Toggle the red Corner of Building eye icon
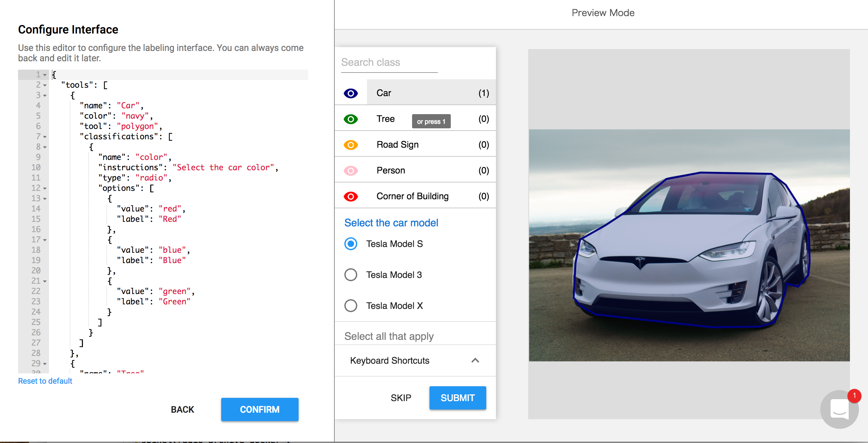868x443 pixels. pos(350,196)
